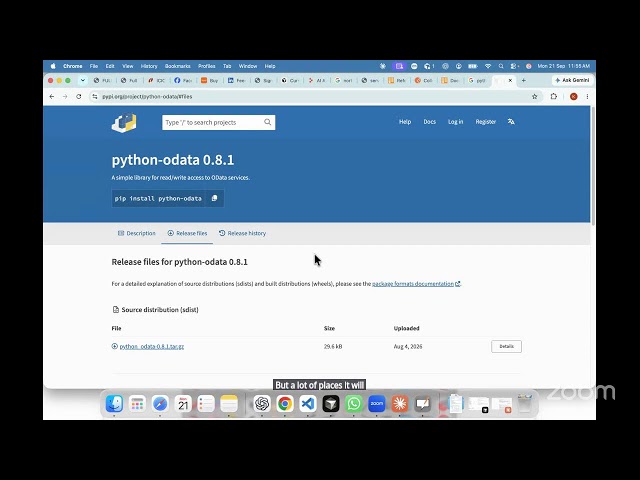640x480 pixels.
Task: Switch to the Release history tab
Action: coord(242,233)
